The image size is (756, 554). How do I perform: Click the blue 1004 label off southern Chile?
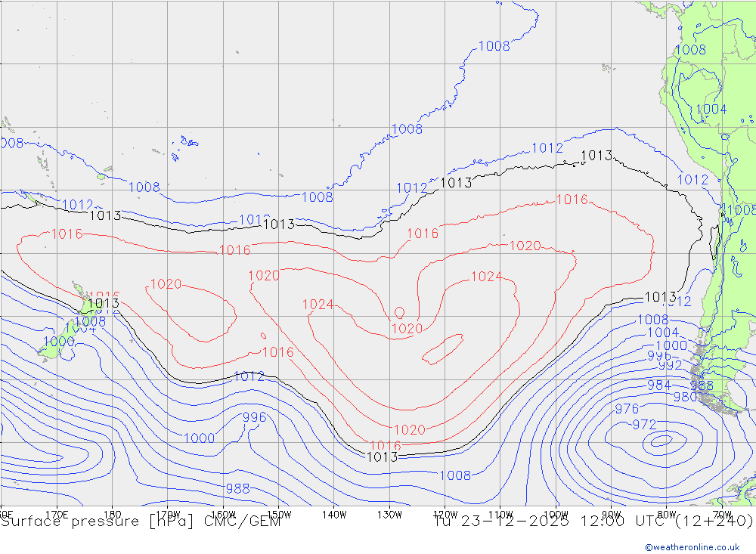click(x=663, y=333)
